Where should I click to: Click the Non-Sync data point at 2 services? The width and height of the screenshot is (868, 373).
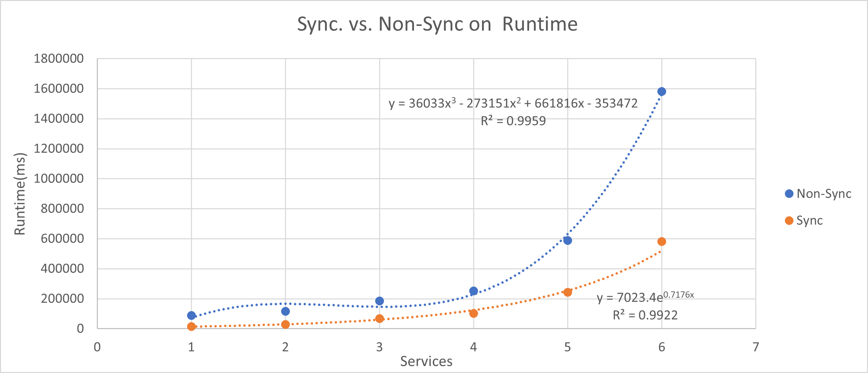point(285,311)
